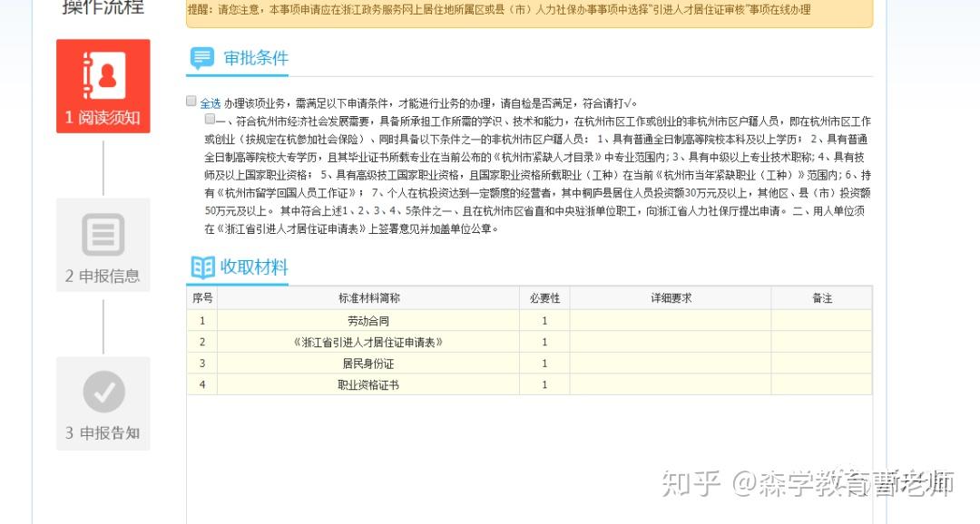This screenshot has height=524, width=980.
Task: Select the 序号 column header
Action: [202, 298]
